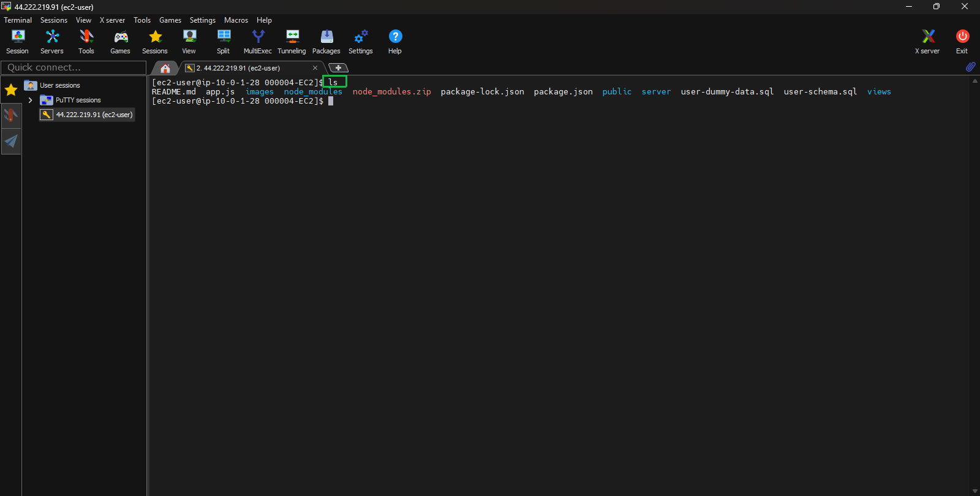
Task: Open the Settings menu in the menu bar
Action: click(x=203, y=20)
